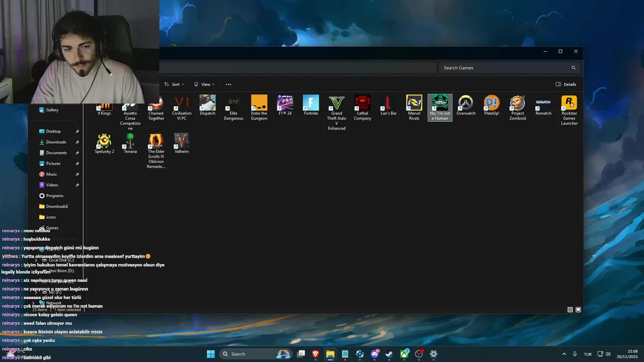644x362 pixels.
Task: Select the Fortnite shortcut
Action: click(311, 106)
